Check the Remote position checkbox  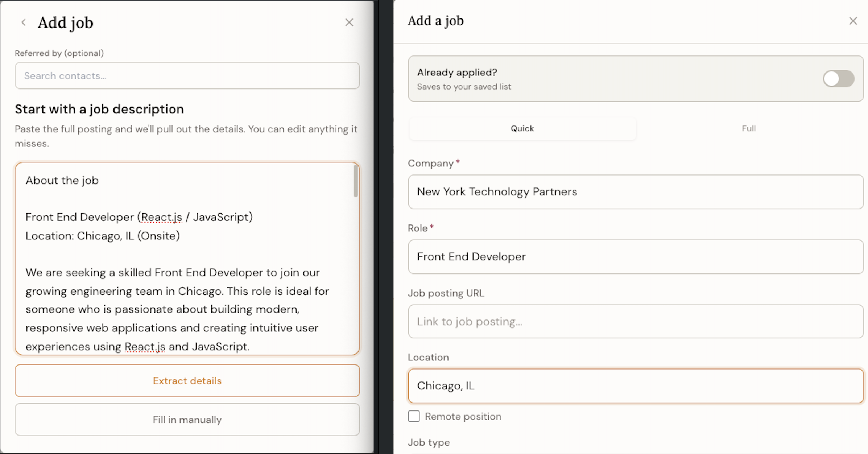point(414,416)
